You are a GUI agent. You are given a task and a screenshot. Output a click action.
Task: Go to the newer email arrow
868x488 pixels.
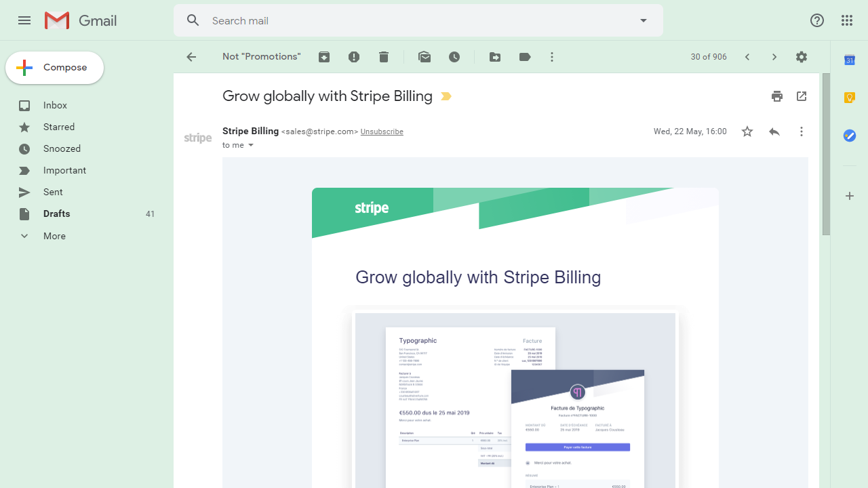coord(747,57)
